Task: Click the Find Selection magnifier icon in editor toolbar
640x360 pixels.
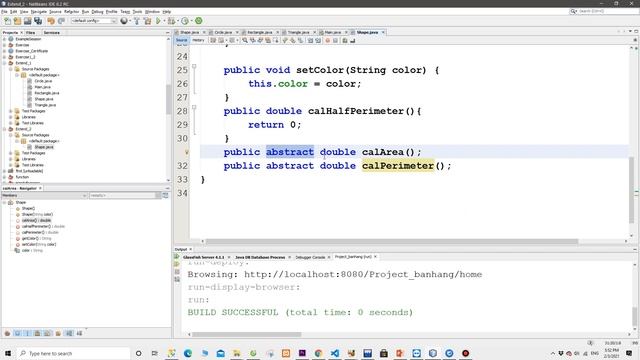Action: pos(245,40)
